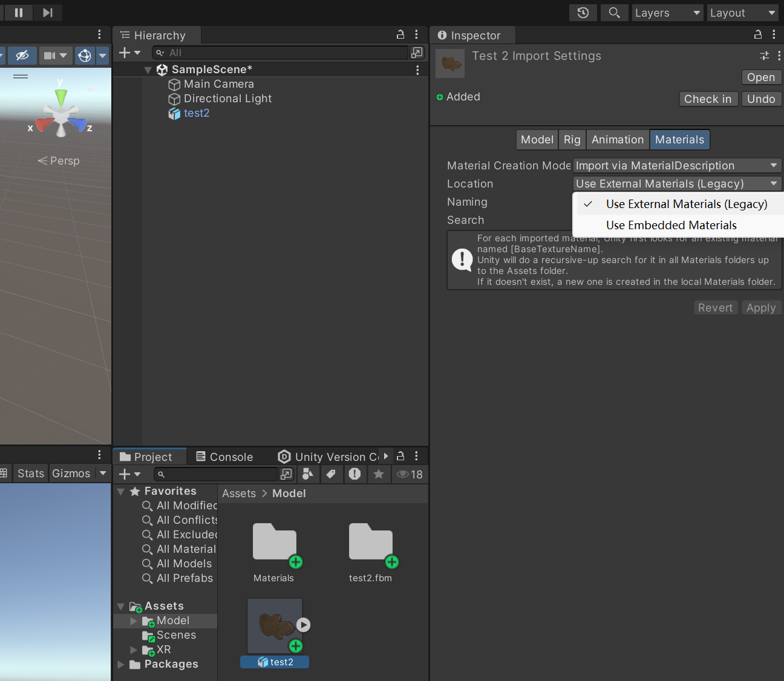Open SampleScene options kebab menu
Screen dimensions: 784x681
(x=417, y=70)
